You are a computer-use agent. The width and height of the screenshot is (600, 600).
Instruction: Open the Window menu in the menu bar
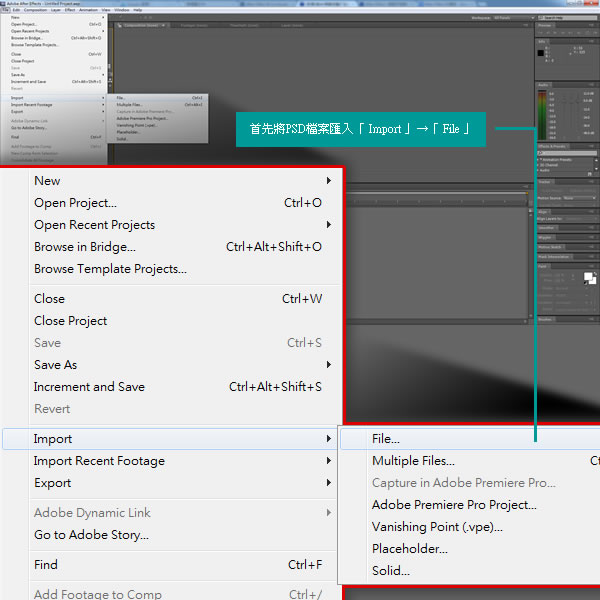(122, 10)
